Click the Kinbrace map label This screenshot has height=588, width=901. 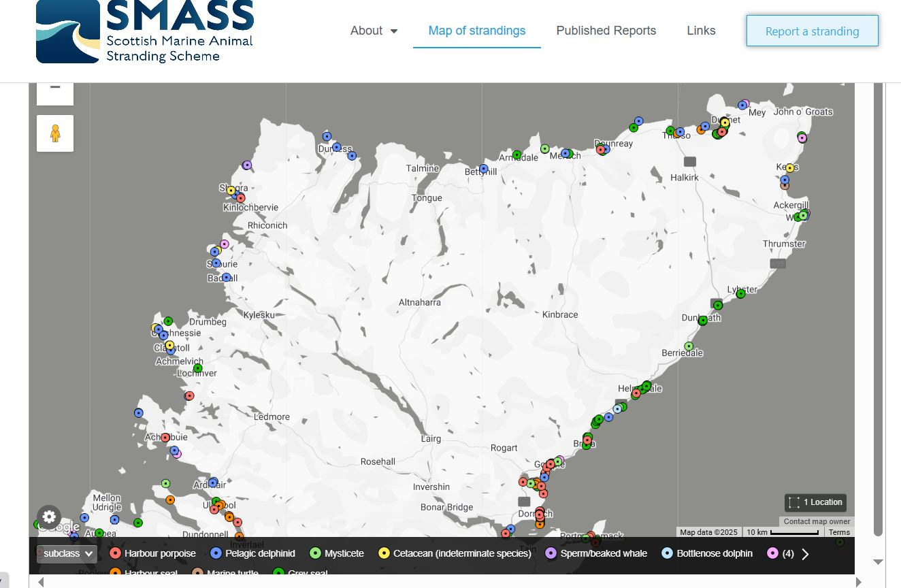click(x=560, y=314)
